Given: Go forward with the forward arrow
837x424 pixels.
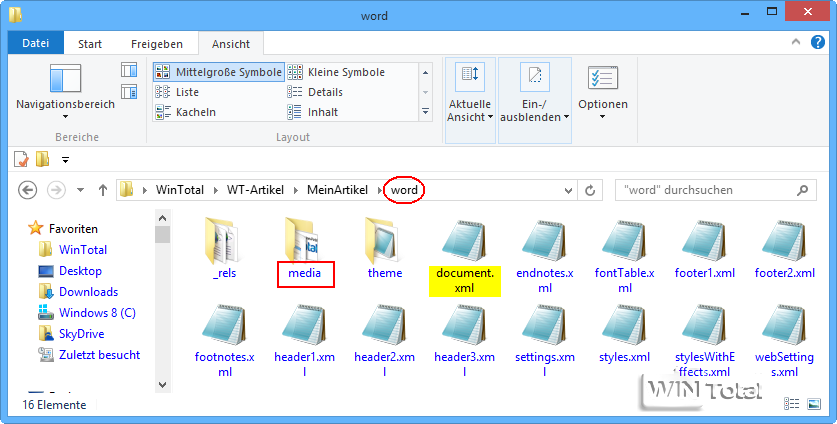Looking at the screenshot, I should click(57, 190).
